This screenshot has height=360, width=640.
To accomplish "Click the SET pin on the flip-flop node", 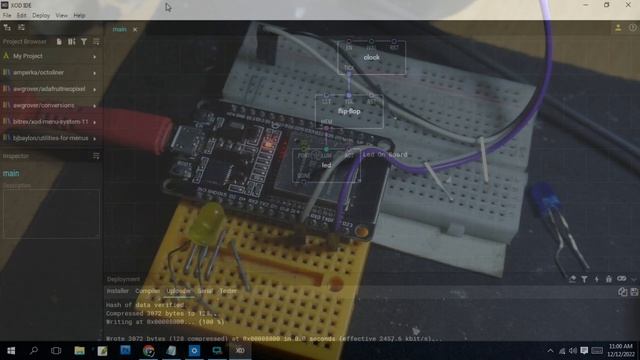I will click(327, 96).
